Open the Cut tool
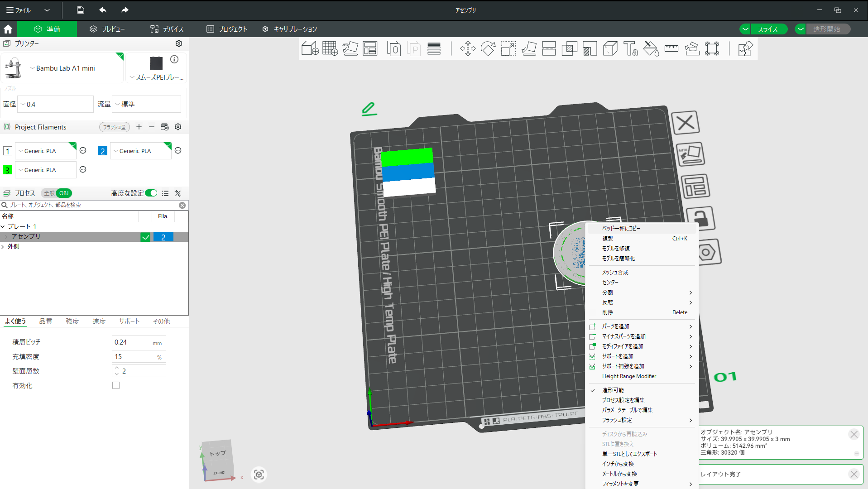Image resolution: width=868 pixels, height=489 pixels. coord(549,48)
